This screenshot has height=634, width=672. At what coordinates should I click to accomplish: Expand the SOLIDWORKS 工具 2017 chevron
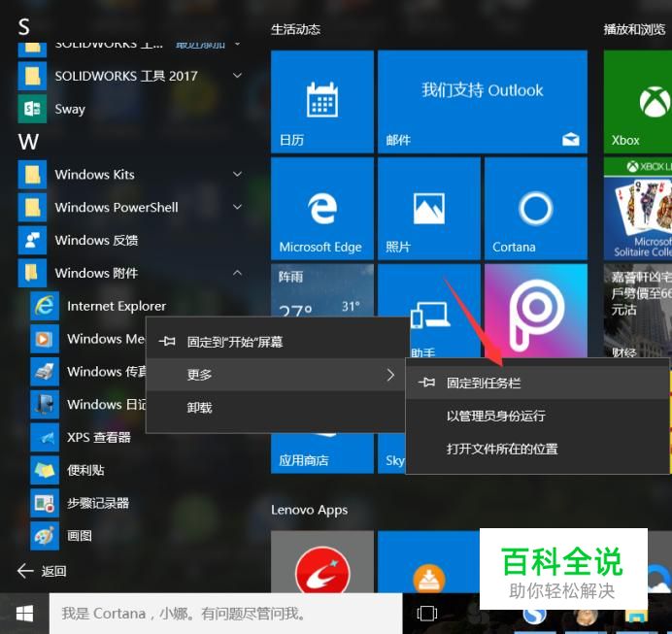pyautogui.click(x=237, y=76)
